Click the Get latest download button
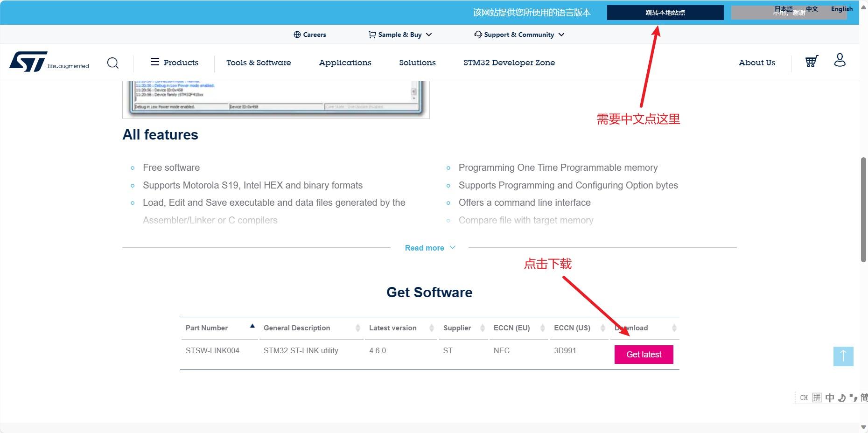The height and width of the screenshot is (433, 868). [x=644, y=354]
